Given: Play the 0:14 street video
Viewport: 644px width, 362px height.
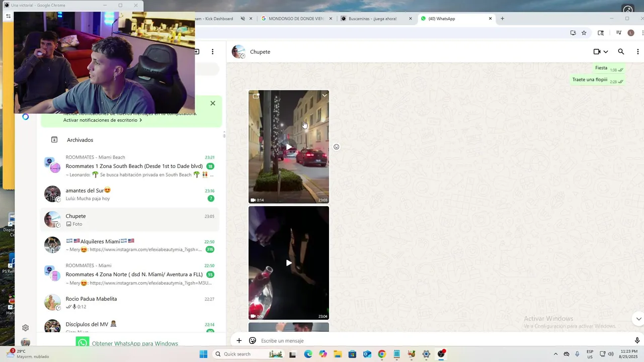Looking at the screenshot, I should [289, 147].
